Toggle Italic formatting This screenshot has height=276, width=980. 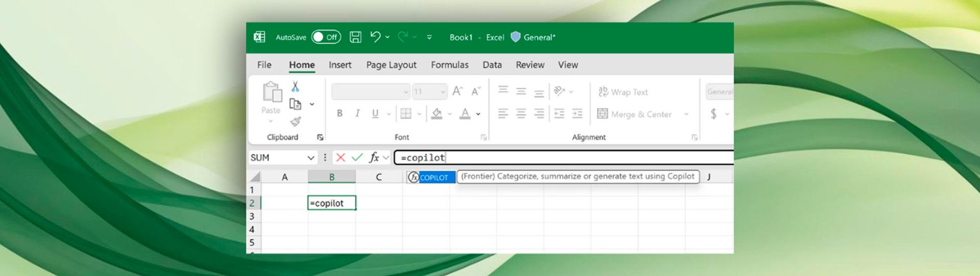tap(357, 113)
